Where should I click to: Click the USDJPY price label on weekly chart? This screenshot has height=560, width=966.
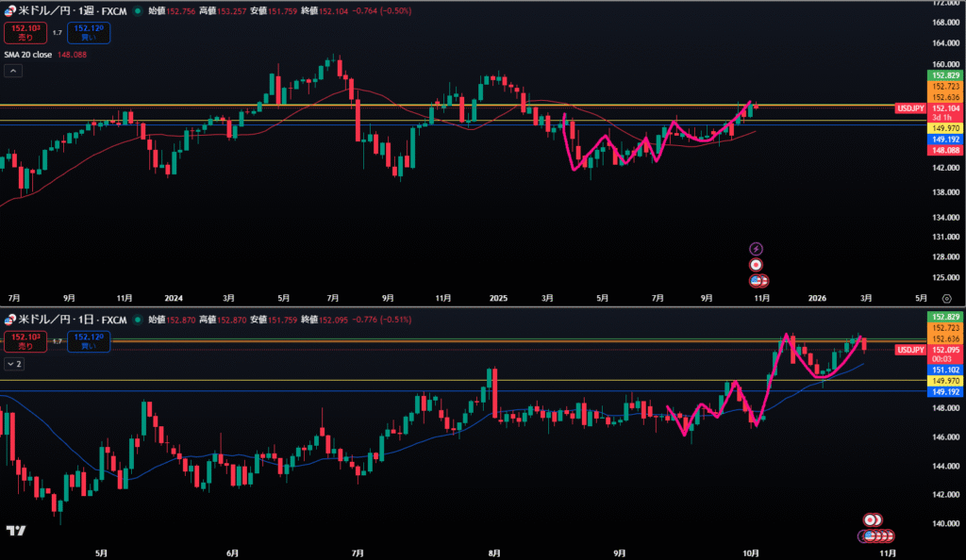point(910,108)
